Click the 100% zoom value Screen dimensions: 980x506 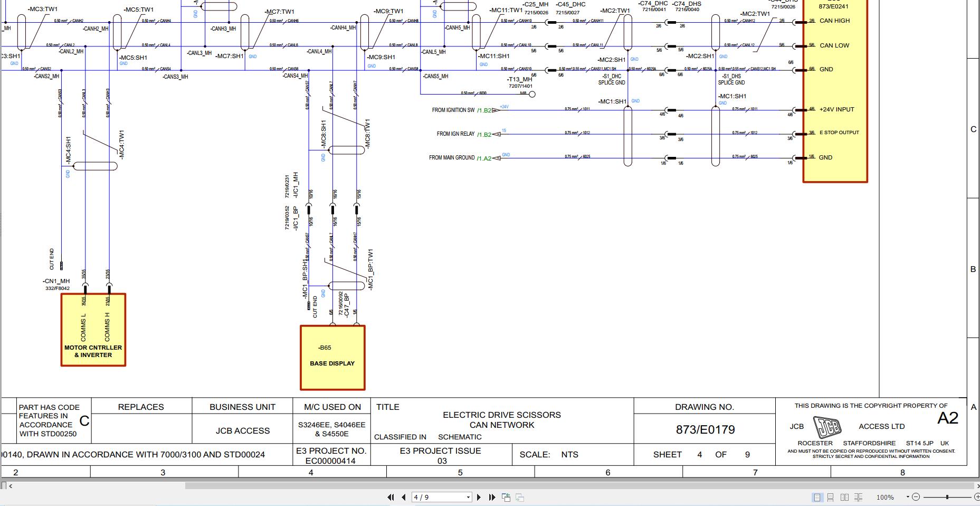885,498
